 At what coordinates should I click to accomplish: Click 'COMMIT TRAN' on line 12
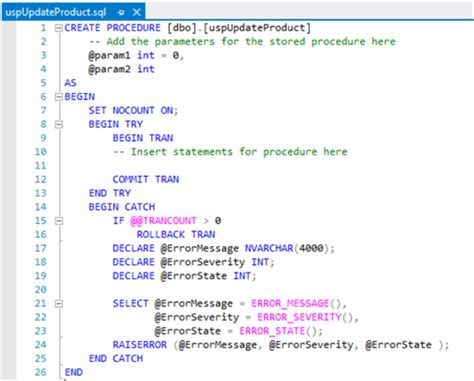coord(146,179)
